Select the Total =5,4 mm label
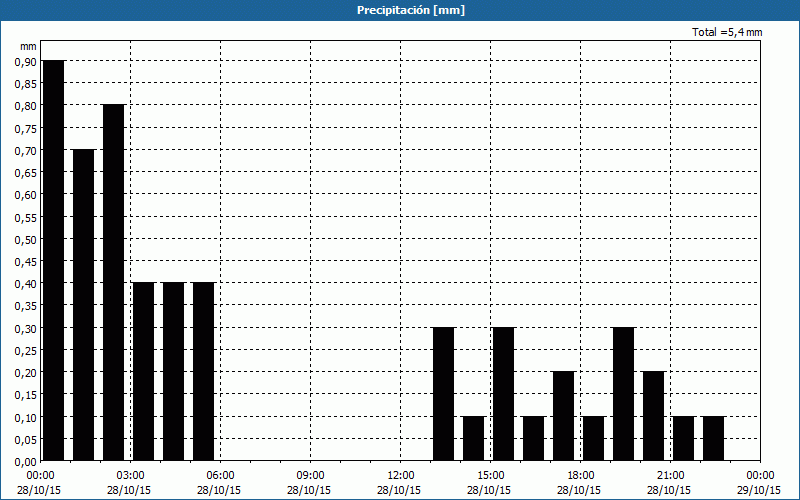This screenshot has height=500, width=800. (x=727, y=32)
